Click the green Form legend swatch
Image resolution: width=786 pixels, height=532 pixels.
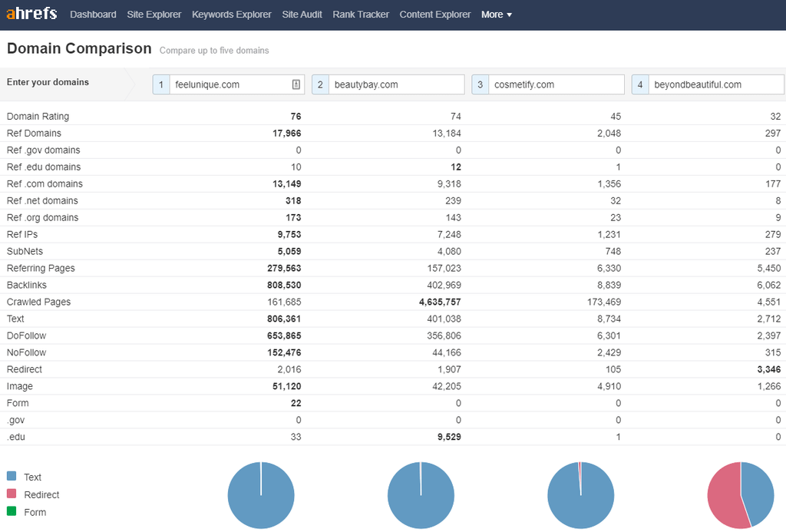pyautogui.click(x=12, y=511)
